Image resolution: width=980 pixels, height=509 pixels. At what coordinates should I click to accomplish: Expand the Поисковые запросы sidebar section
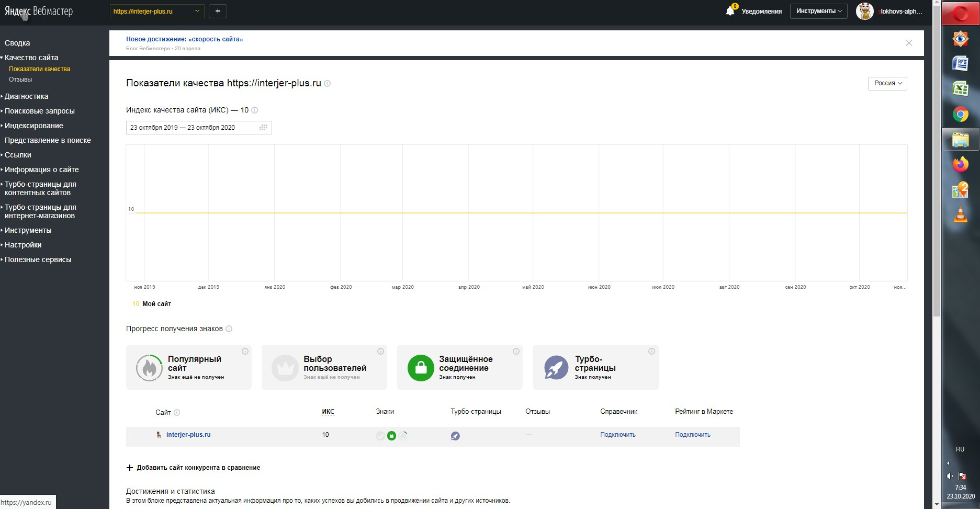[x=39, y=111]
